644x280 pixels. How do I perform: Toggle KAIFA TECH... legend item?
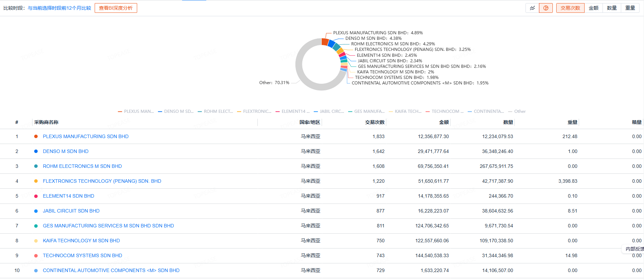point(405,111)
